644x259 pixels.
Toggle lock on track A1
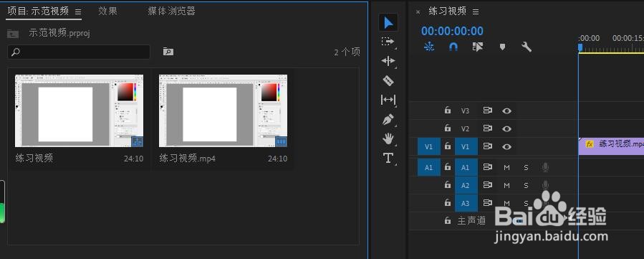448,167
